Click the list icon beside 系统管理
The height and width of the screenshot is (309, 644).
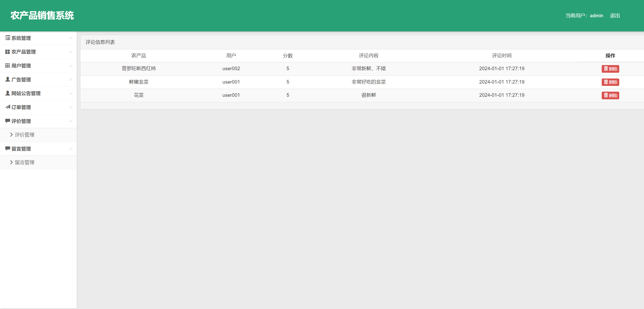click(8, 38)
